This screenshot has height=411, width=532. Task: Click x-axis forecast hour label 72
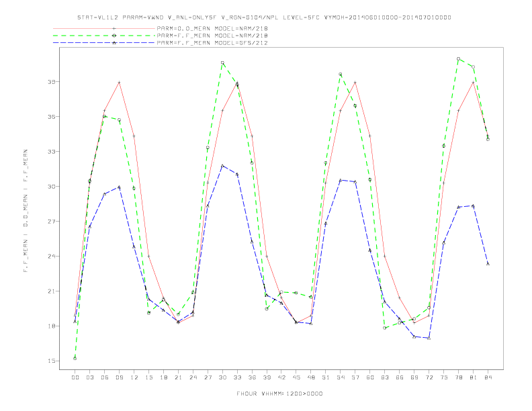429,377
